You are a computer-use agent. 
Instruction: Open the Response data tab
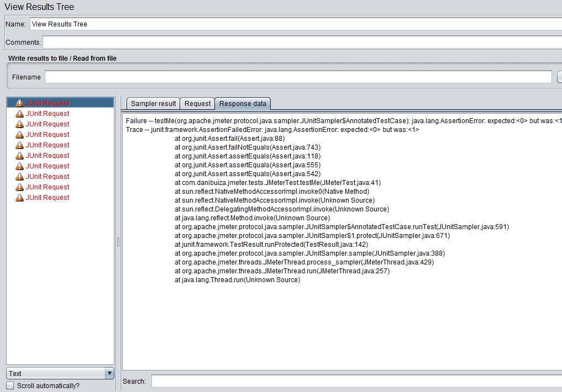point(243,103)
